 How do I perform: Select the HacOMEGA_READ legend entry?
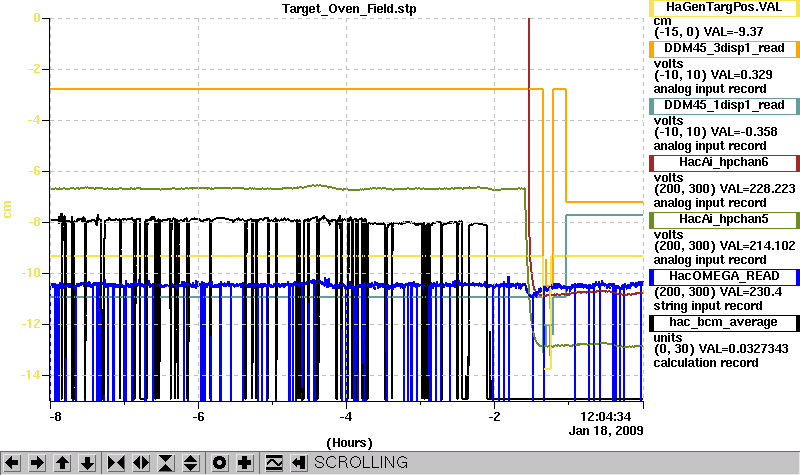point(724,277)
